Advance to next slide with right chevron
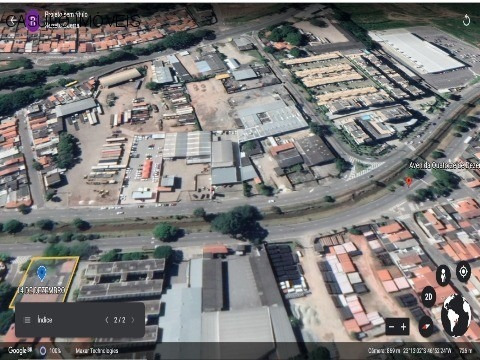Image resolution: width=480 pixels, height=360 pixels. point(133,320)
